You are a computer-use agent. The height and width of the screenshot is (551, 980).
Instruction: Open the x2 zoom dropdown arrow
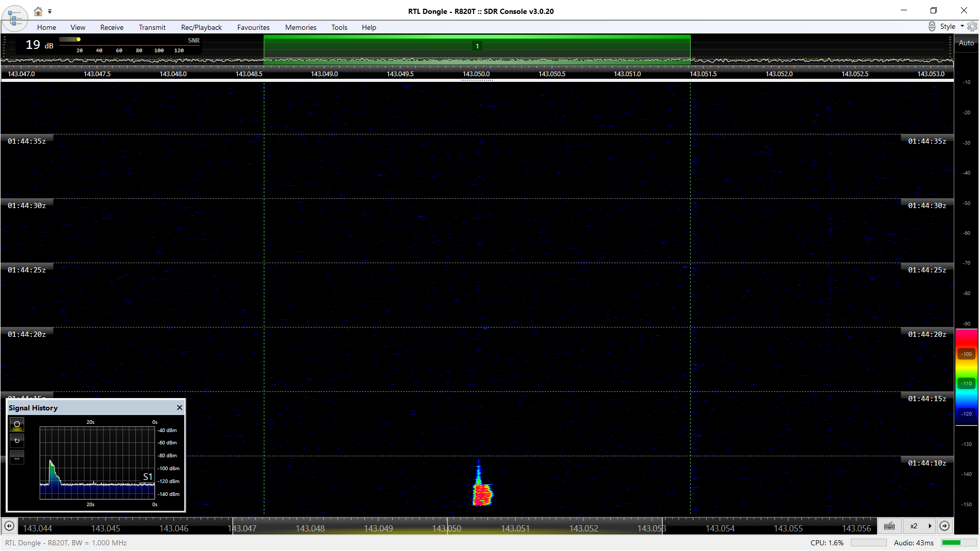coord(930,526)
